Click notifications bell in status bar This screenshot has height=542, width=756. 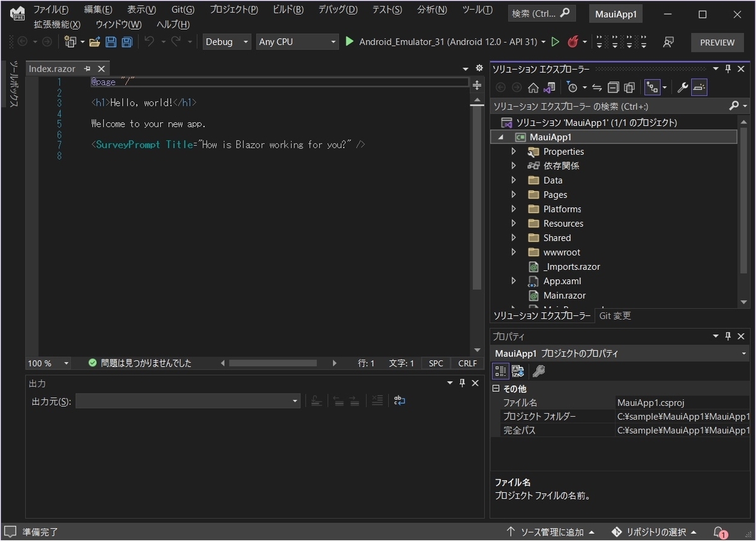click(719, 532)
